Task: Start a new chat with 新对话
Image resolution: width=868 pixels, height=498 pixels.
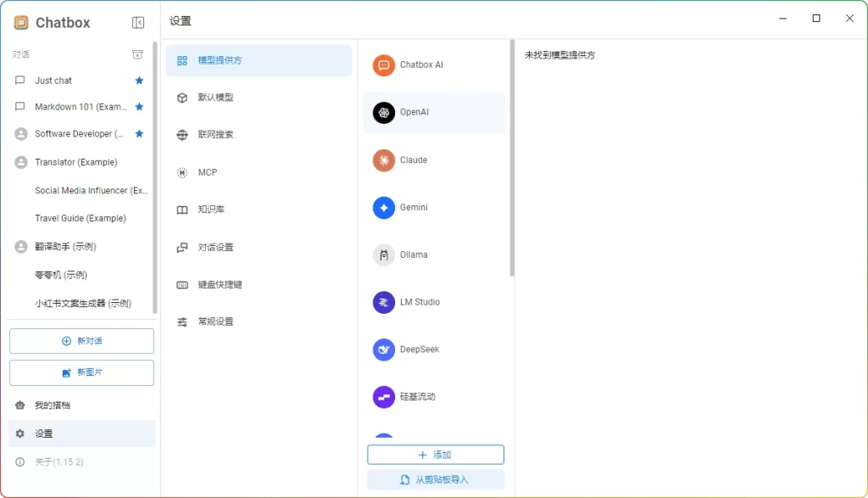Action: (x=81, y=341)
